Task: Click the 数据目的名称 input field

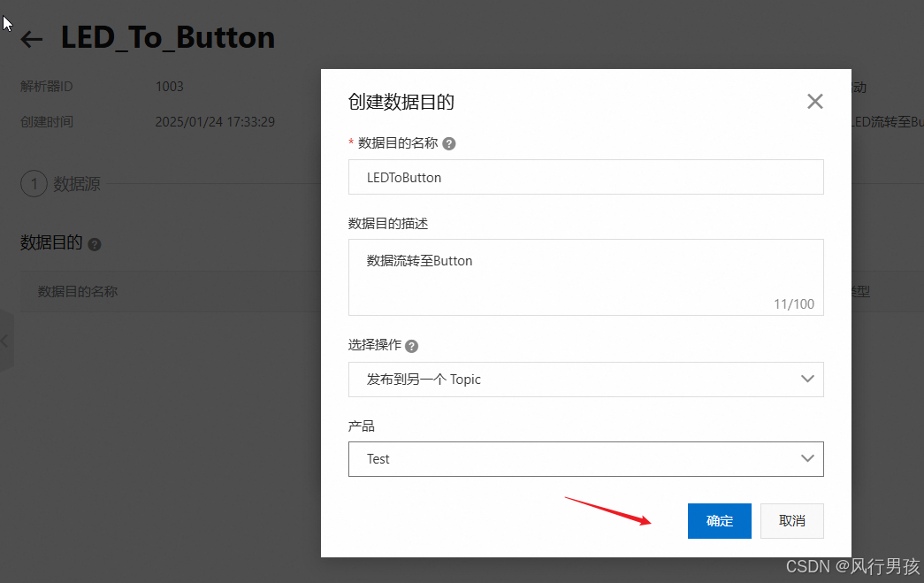Action: pyautogui.click(x=585, y=177)
